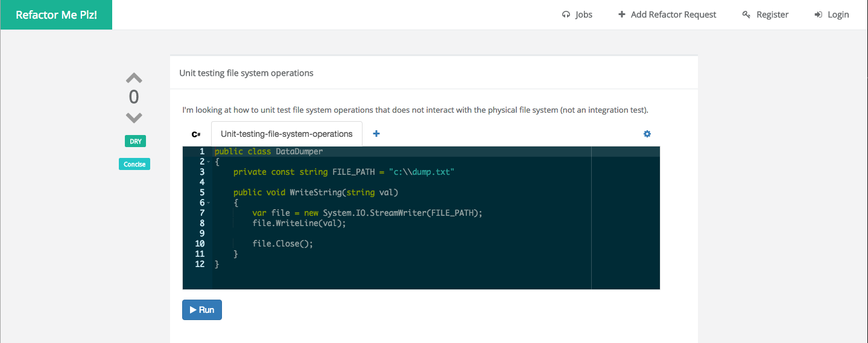The width and height of the screenshot is (868, 343).
Task: Click the vote count 0
Action: (134, 97)
